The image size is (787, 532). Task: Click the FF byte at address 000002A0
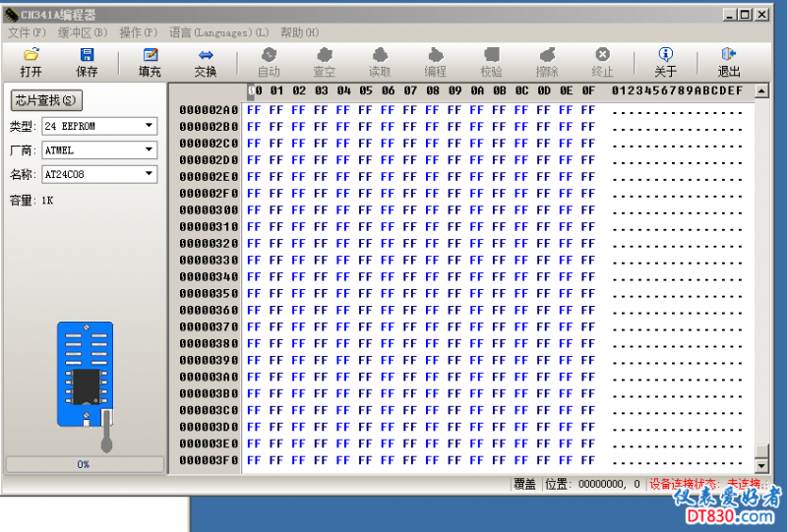(254, 110)
